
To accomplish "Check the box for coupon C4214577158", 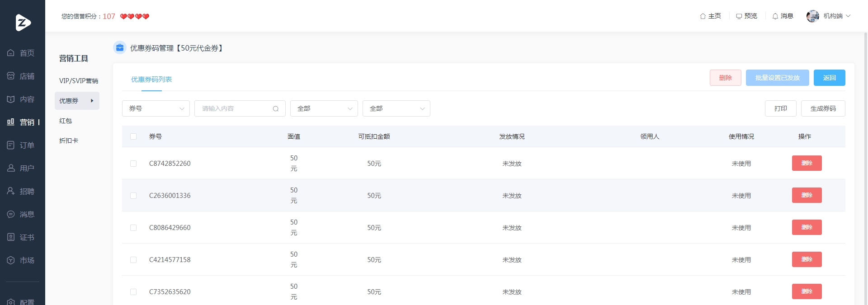I will coord(133,260).
